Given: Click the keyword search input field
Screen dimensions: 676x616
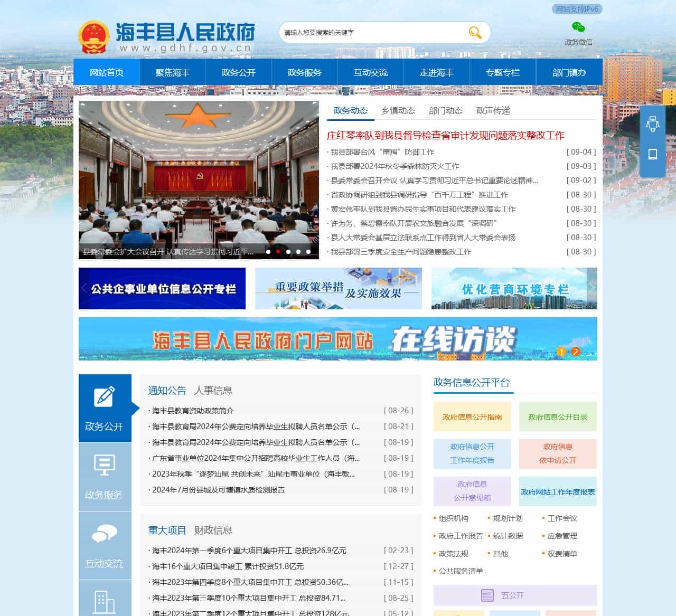Looking at the screenshot, I should click(x=372, y=33).
